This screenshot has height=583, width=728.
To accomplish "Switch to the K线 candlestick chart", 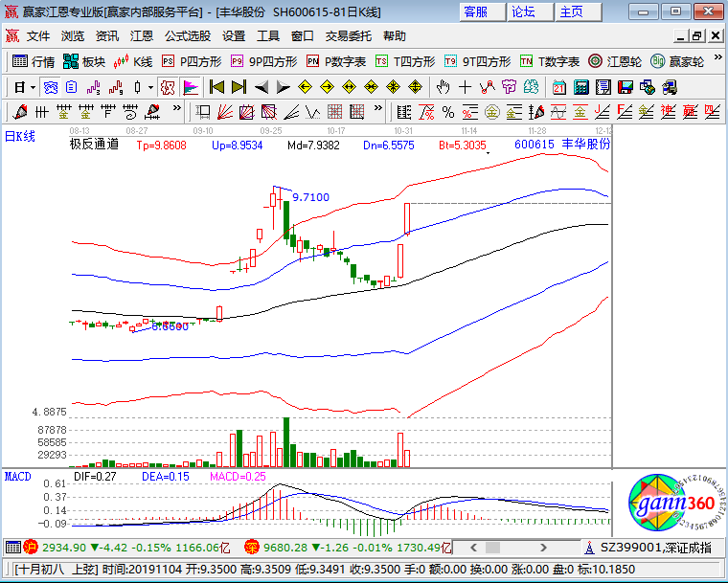I will [x=133, y=61].
